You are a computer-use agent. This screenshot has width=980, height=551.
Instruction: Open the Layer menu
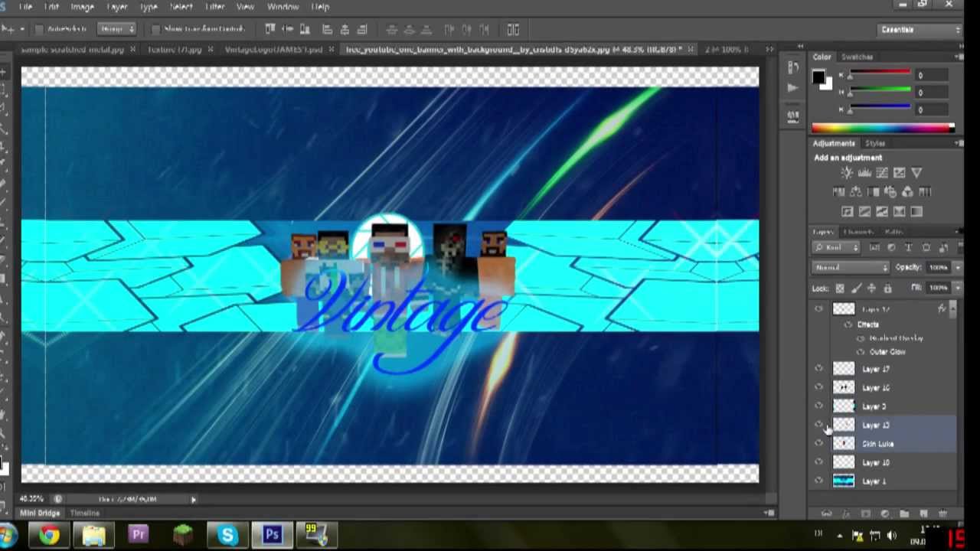pyautogui.click(x=117, y=7)
